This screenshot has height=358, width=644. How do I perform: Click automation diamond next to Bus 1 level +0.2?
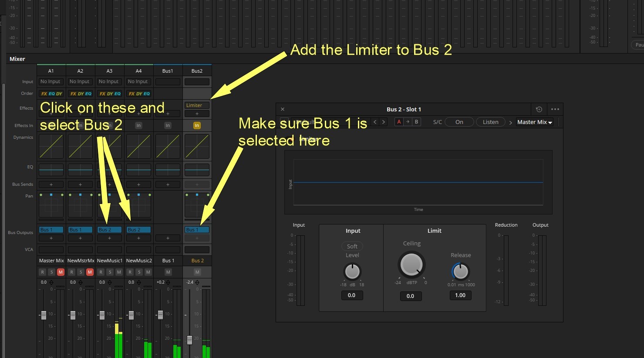click(x=168, y=282)
